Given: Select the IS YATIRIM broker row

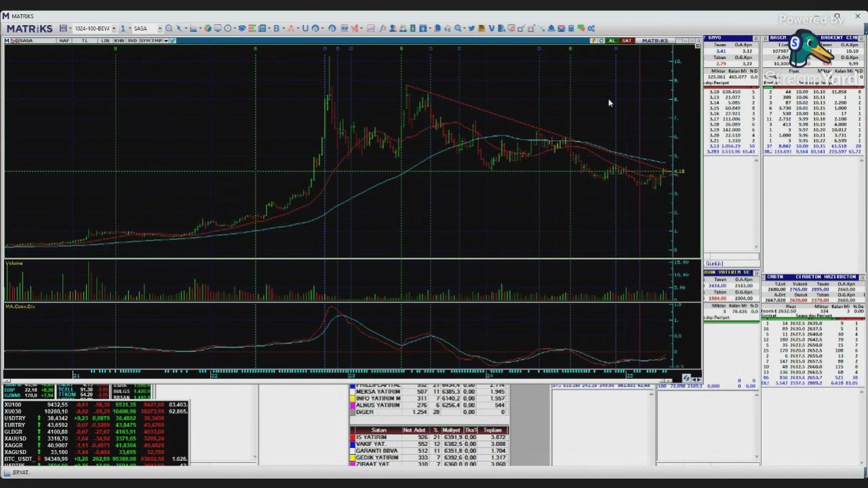Looking at the screenshot, I should click(x=429, y=437).
